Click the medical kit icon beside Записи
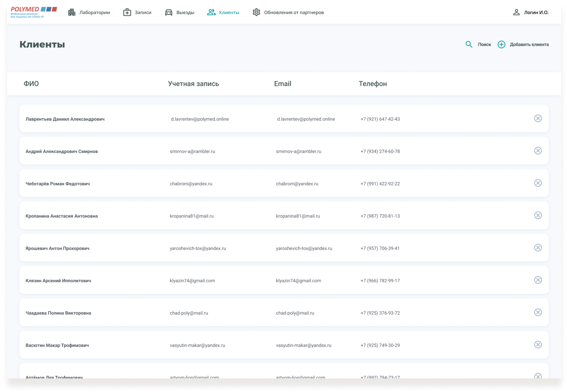Viewport: 567px width, 392px height. [x=127, y=13]
